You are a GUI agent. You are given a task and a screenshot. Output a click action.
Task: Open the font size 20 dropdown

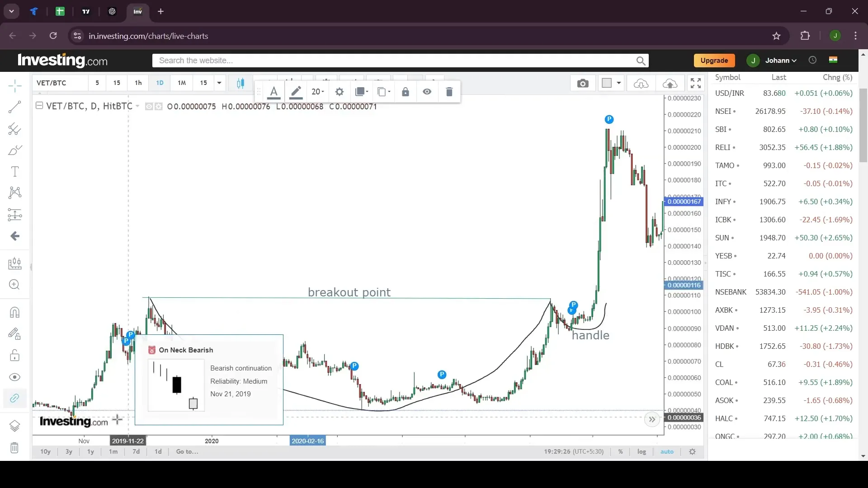pos(318,92)
